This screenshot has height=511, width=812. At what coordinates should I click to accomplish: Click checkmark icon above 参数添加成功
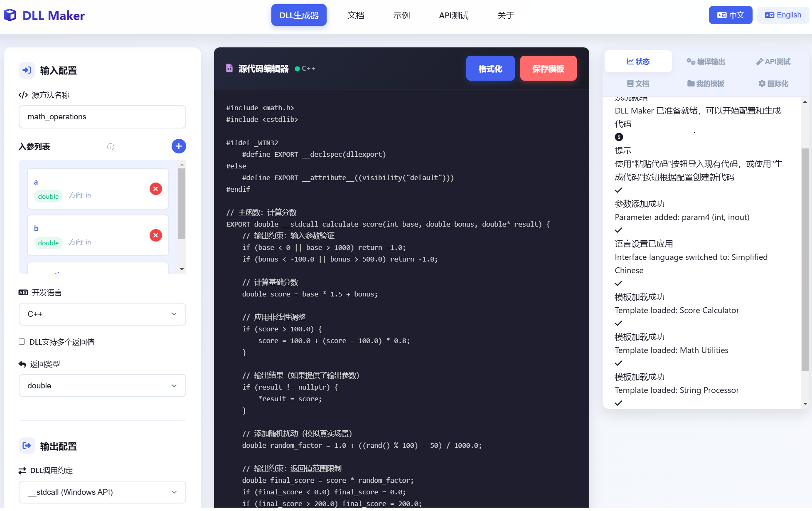pyautogui.click(x=618, y=190)
